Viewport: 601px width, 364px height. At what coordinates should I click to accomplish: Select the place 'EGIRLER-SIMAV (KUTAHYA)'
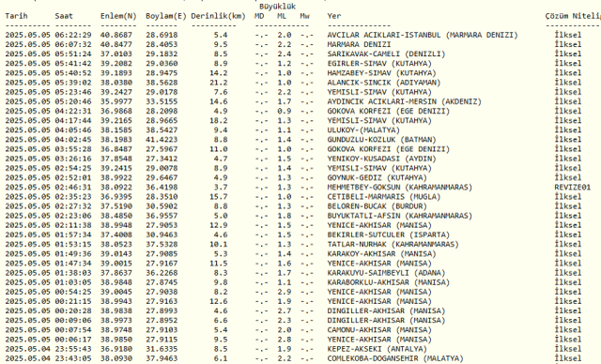pyautogui.click(x=379, y=64)
